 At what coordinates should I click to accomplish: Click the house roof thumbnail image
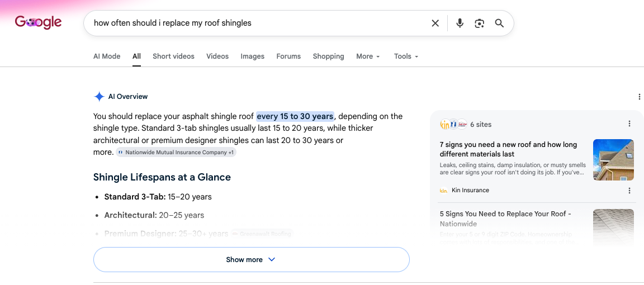click(613, 160)
